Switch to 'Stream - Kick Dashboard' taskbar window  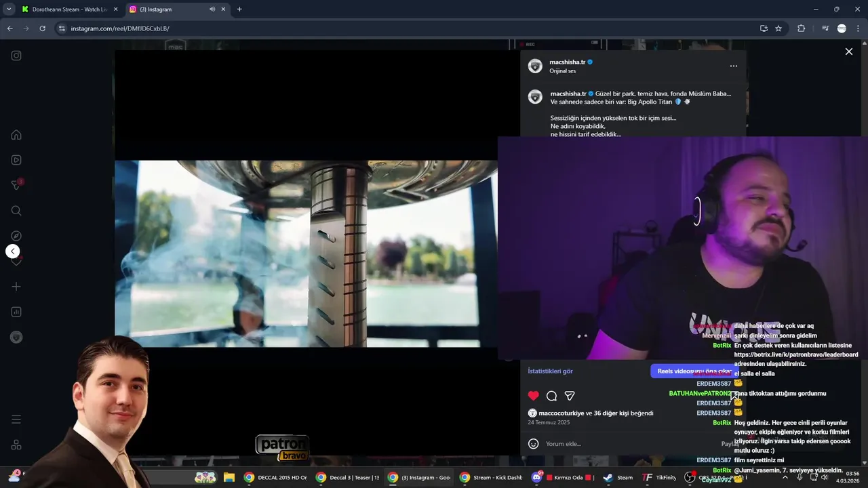[491, 477]
